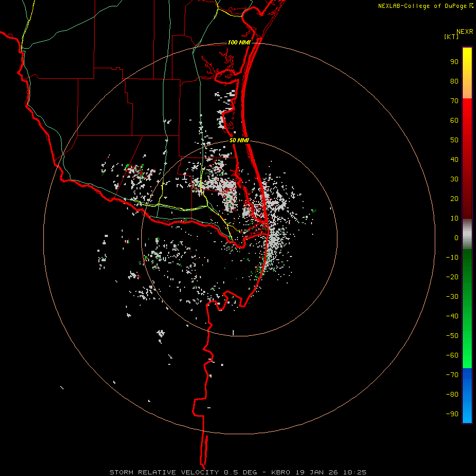476x476 pixels.
Task: Click the -40 value on velocity scale
Action: point(452,316)
